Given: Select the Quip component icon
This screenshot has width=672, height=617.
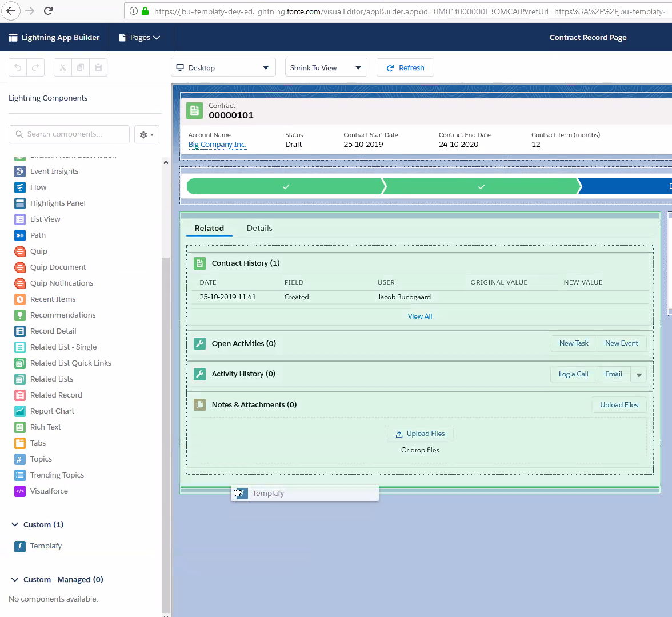Looking at the screenshot, I should 19,251.
